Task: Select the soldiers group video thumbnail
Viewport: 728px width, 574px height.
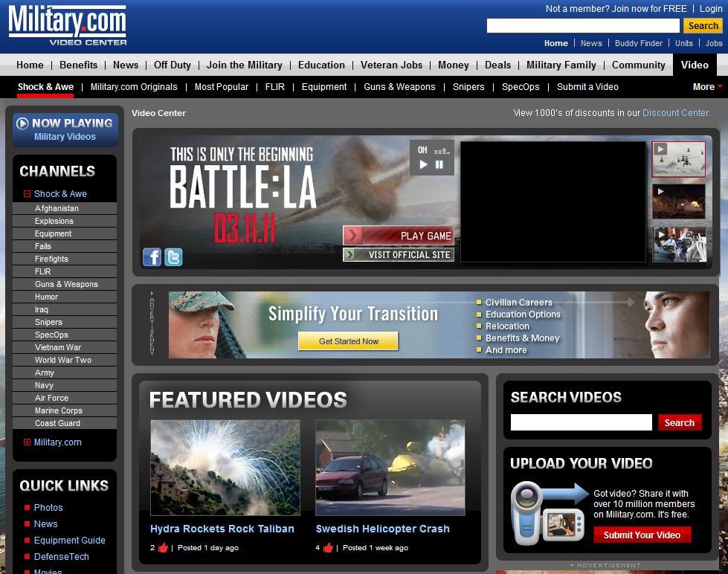Action: (x=679, y=245)
